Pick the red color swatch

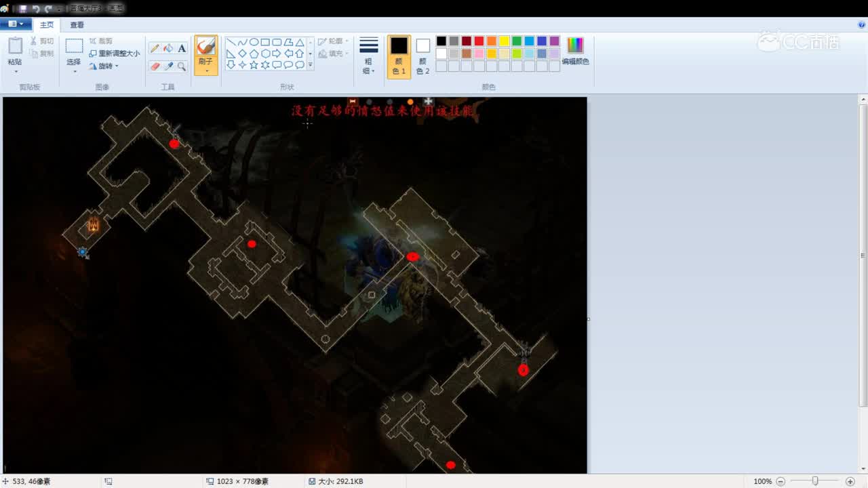point(479,41)
